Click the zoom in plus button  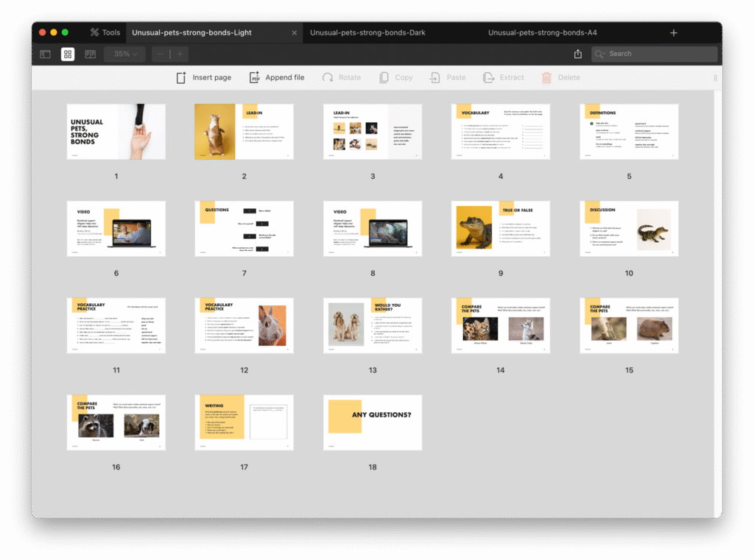point(180,54)
